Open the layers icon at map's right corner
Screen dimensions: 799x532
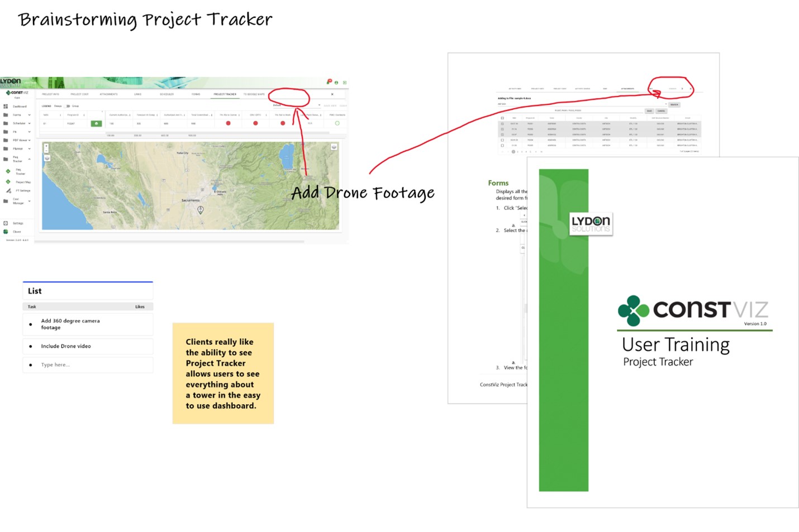[x=334, y=147]
